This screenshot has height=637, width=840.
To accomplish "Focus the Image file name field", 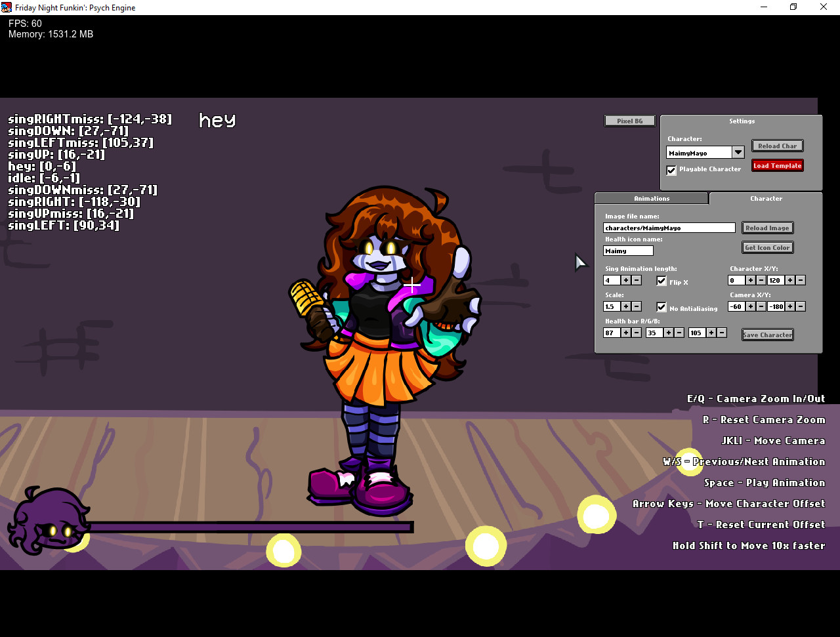I will [669, 228].
